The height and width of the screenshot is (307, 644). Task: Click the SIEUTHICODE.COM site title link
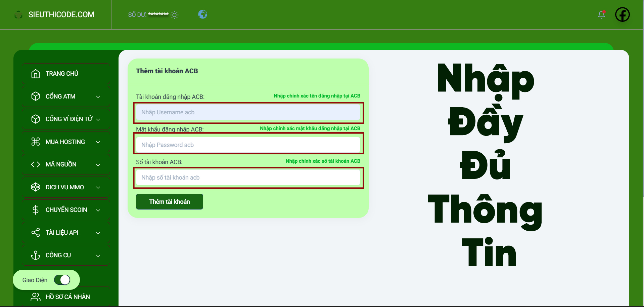[x=61, y=14]
